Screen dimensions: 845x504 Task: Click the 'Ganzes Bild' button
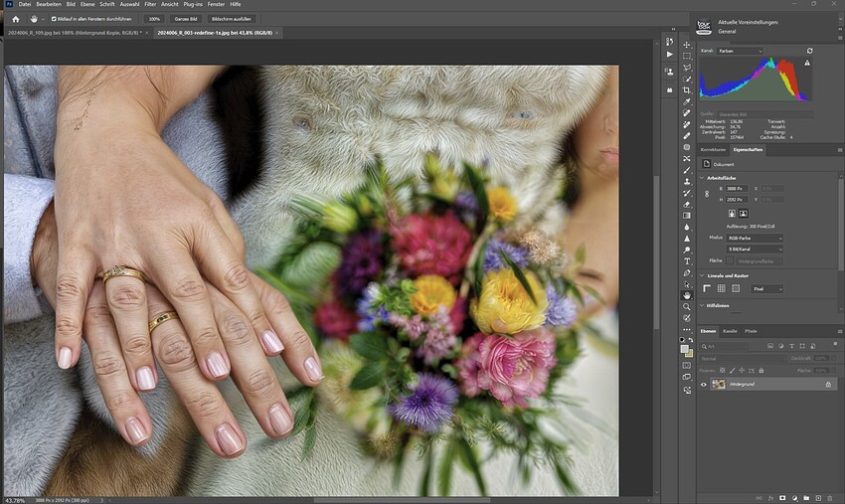pyautogui.click(x=186, y=19)
